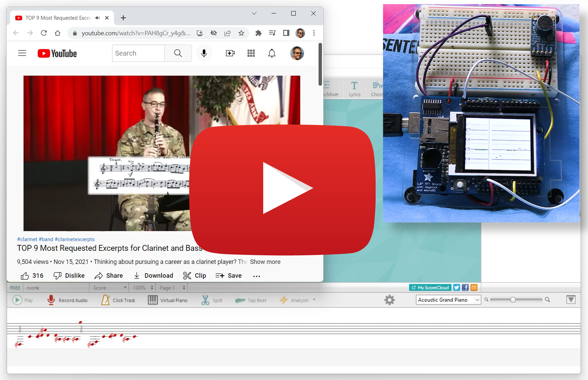Screen dimensions: 588x380
Task: Click Record Audio in ScoreCloud
Action: click(67, 300)
